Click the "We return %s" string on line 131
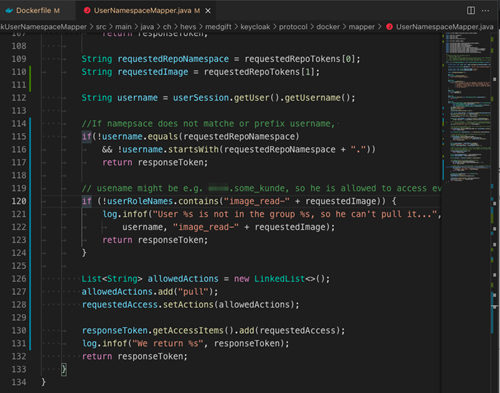500x393 pixels. (x=168, y=344)
